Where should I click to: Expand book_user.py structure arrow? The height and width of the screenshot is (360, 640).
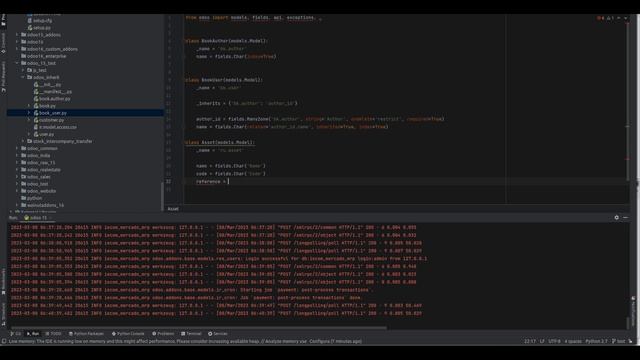pos(29,113)
